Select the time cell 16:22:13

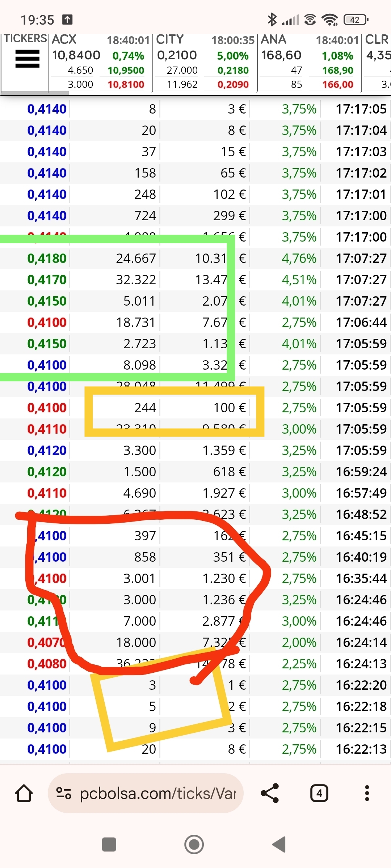click(x=361, y=749)
